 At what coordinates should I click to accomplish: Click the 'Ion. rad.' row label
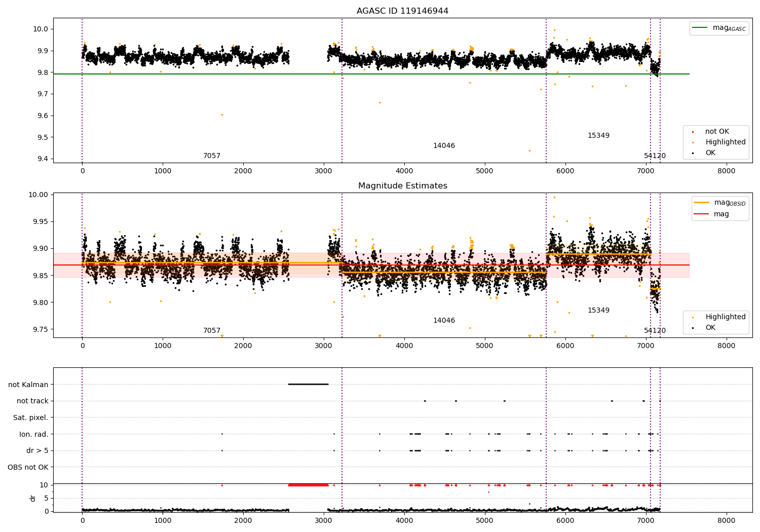point(34,434)
